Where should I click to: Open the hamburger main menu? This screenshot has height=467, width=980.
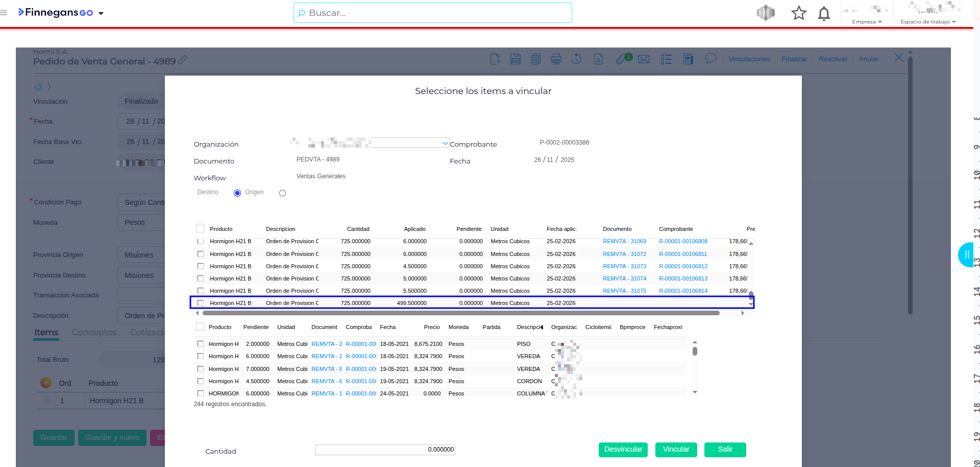tap(4, 13)
